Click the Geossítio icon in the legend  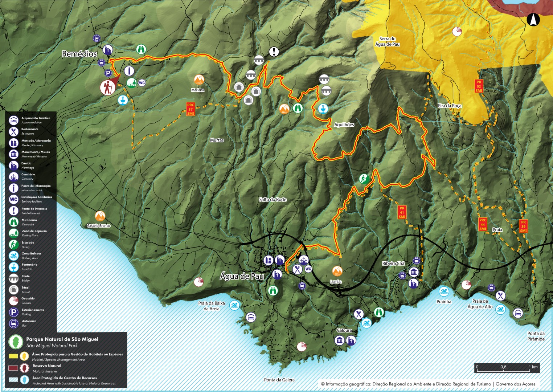pyautogui.click(x=14, y=301)
